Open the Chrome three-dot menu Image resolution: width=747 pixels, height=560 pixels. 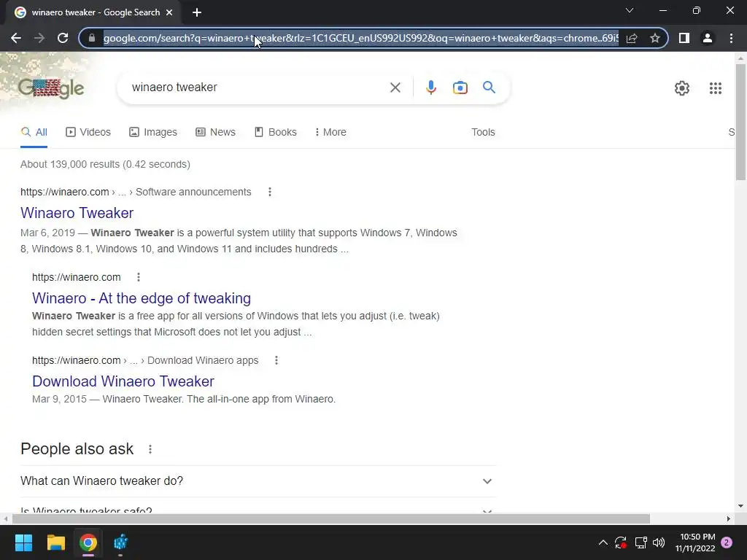(731, 38)
